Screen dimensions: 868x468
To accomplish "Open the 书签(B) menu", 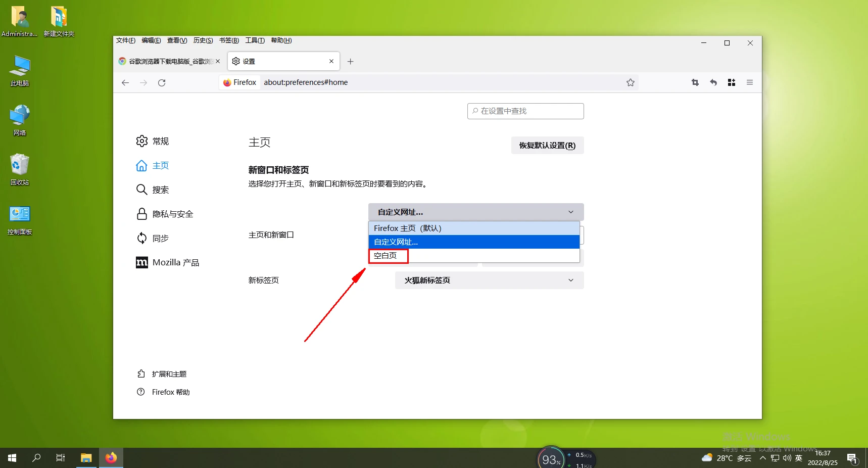I will [229, 40].
